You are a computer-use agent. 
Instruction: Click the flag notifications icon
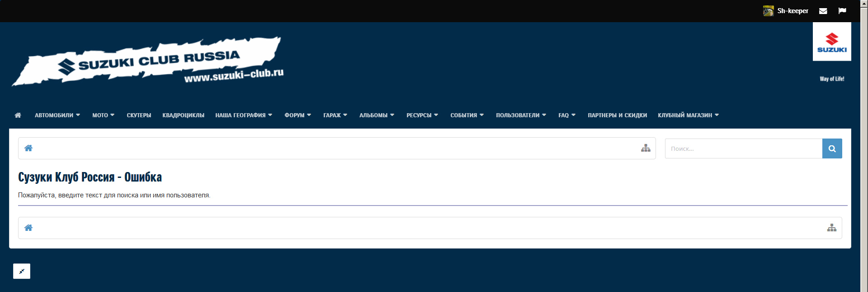pyautogui.click(x=842, y=11)
